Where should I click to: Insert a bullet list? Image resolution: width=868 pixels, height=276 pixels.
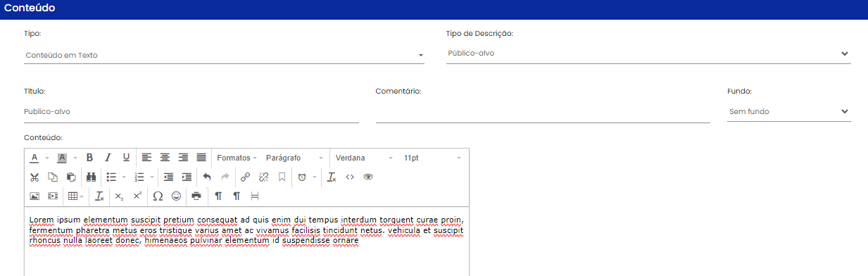[x=111, y=177]
